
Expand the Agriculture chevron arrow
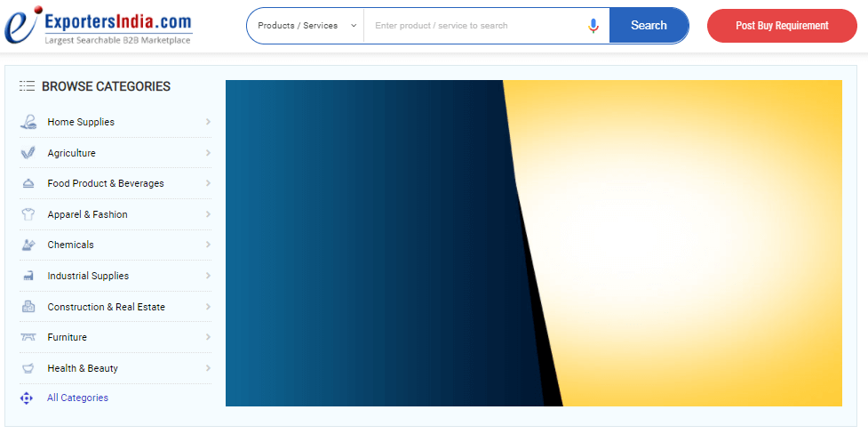click(208, 153)
